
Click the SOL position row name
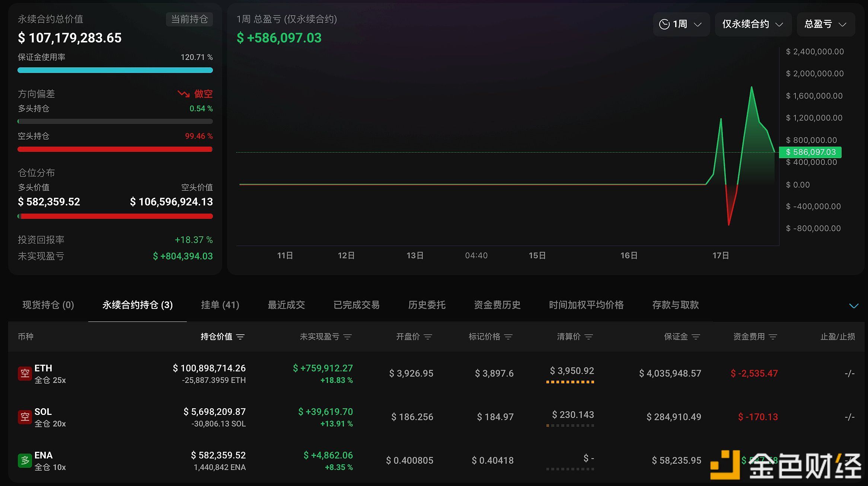coord(43,412)
